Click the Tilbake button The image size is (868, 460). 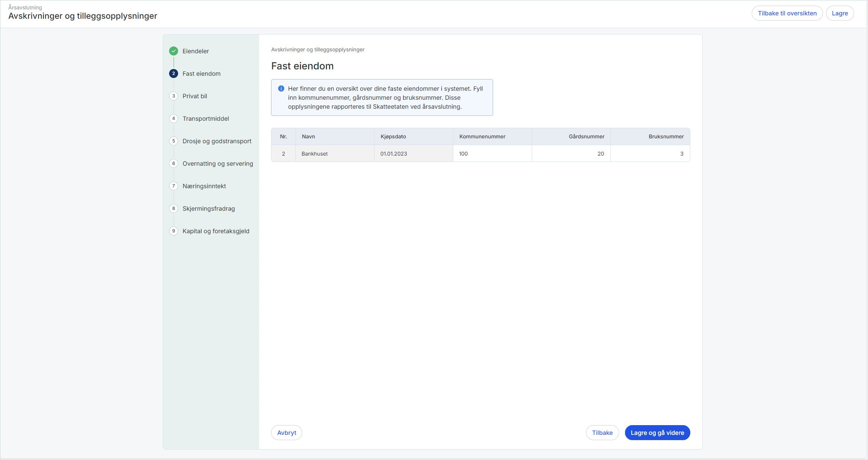[x=602, y=433]
